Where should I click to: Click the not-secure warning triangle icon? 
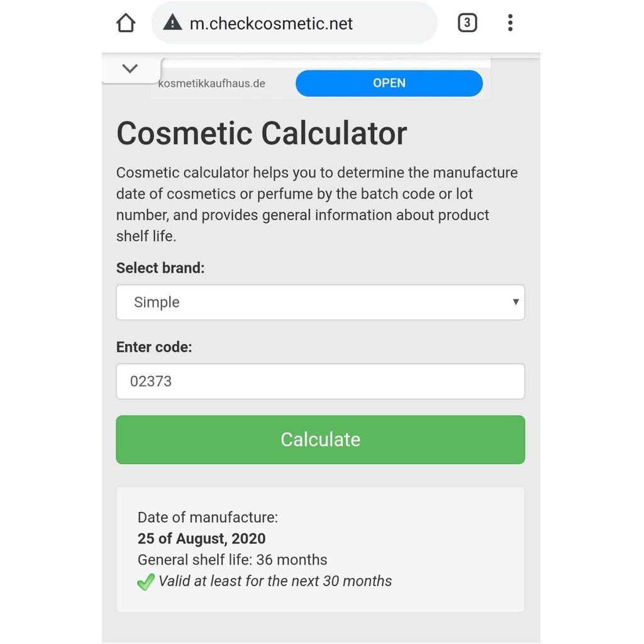coord(172,23)
